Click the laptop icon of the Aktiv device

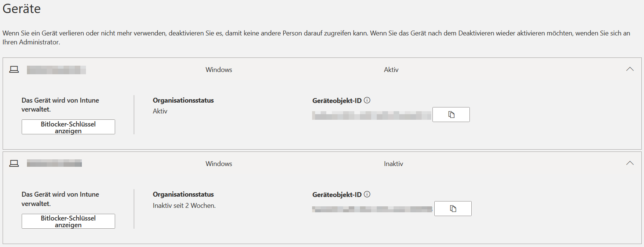(x=14, y=69)
